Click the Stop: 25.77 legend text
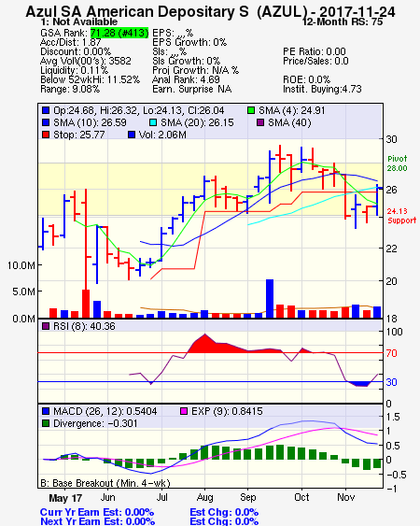The image size is (420, 526). (78, 135)
